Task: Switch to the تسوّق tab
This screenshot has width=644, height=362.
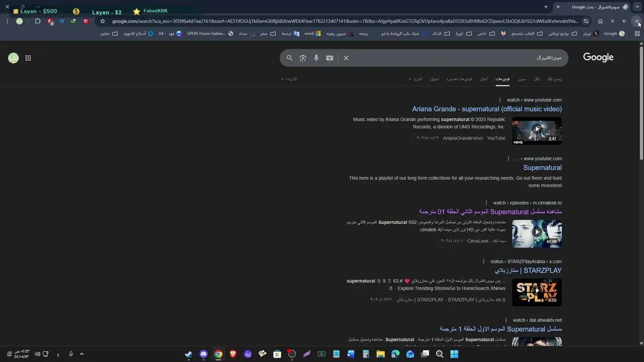Action: pos(435,79)
